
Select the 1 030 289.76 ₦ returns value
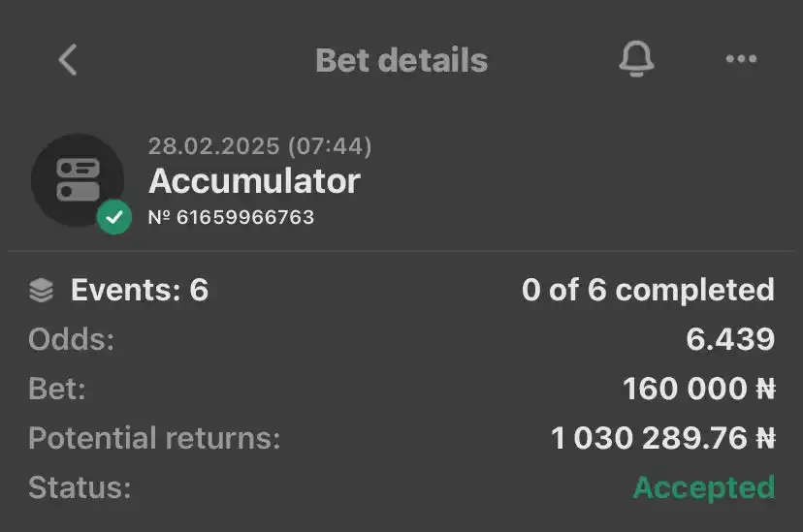tap(663, 438)
